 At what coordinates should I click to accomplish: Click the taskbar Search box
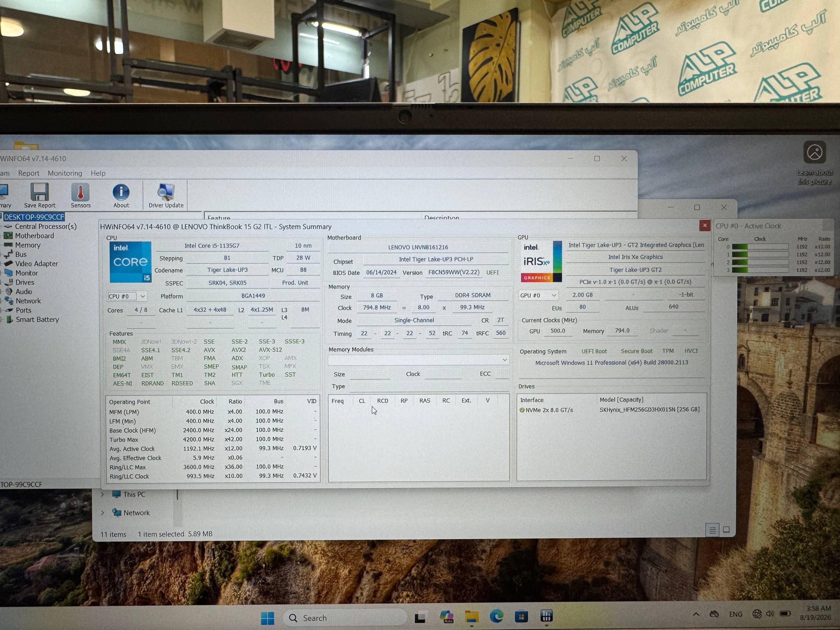(345, 618)
